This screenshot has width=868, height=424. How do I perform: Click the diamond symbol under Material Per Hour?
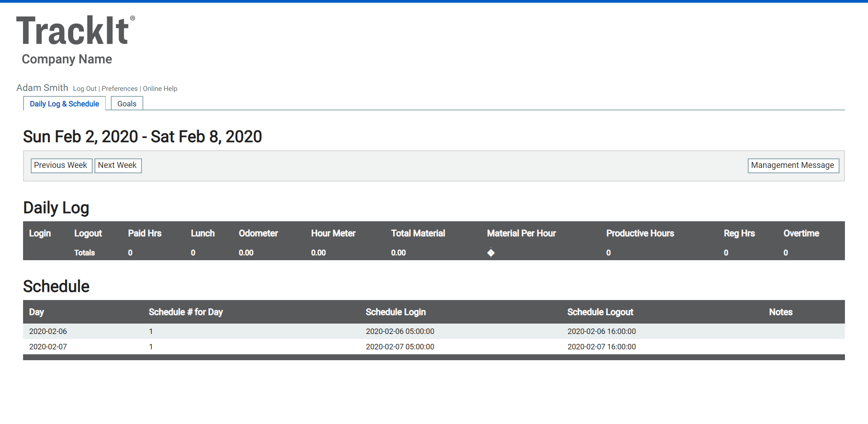[x=491, y=252]
